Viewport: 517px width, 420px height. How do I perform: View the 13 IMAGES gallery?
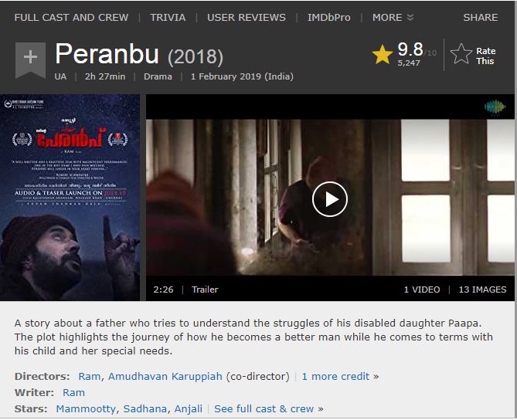point(482,290)
